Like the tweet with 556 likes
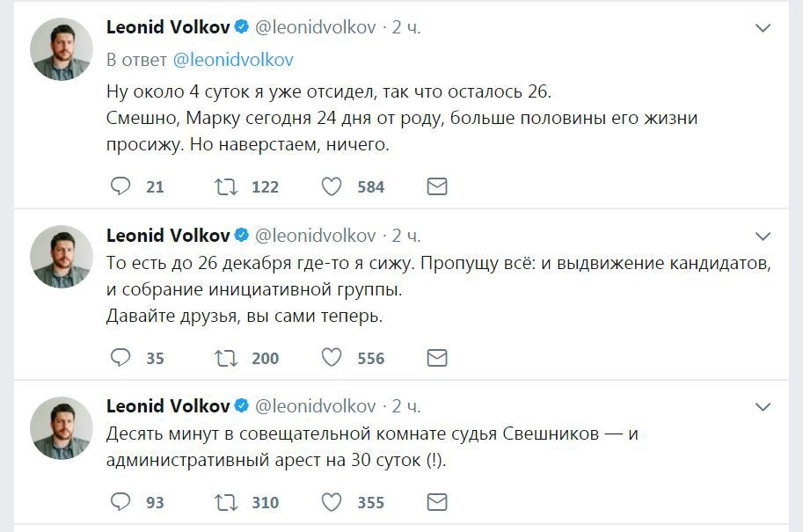Viewport: 803px width, 532px height. click(331, 358)
